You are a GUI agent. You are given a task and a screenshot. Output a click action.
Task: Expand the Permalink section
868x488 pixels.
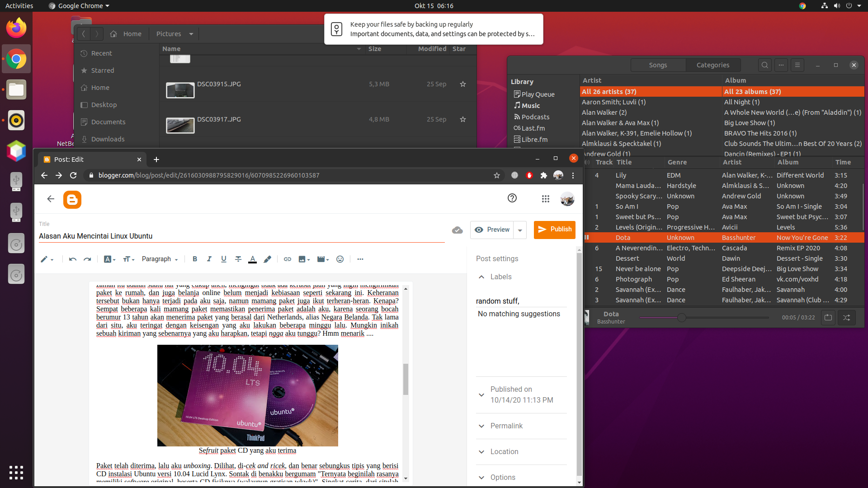point(506,426)
